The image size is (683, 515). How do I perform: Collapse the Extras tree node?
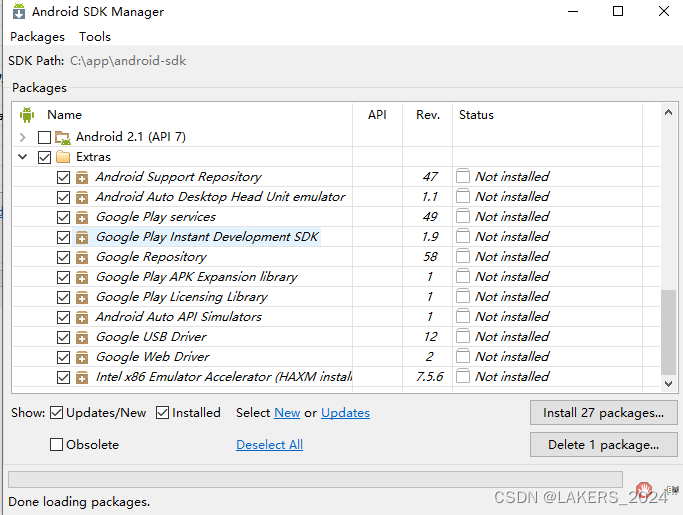coord(22,157)
